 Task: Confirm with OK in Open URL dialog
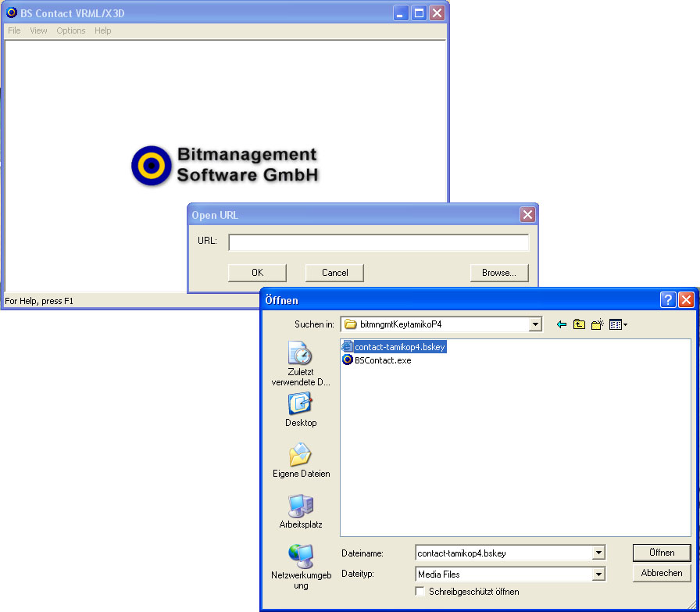[x=257, y=273]
